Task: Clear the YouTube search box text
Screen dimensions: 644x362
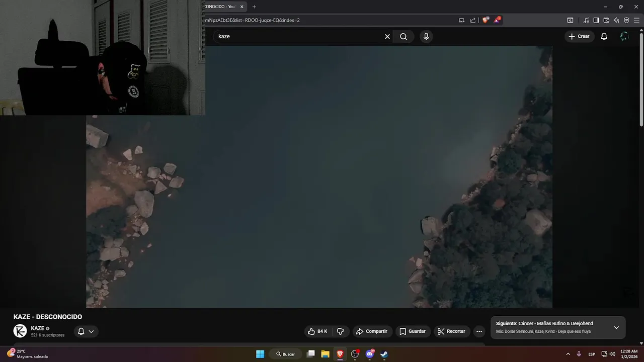Action: click(x=387, y=36)
